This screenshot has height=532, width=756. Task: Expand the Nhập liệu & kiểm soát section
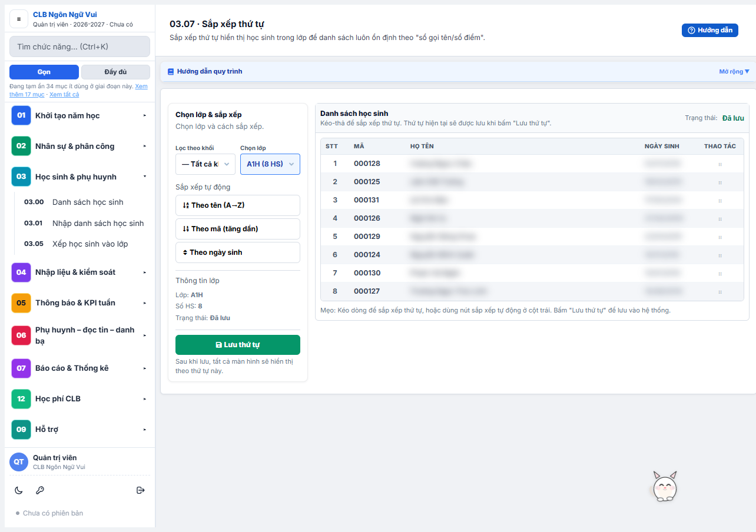point(79,272)
